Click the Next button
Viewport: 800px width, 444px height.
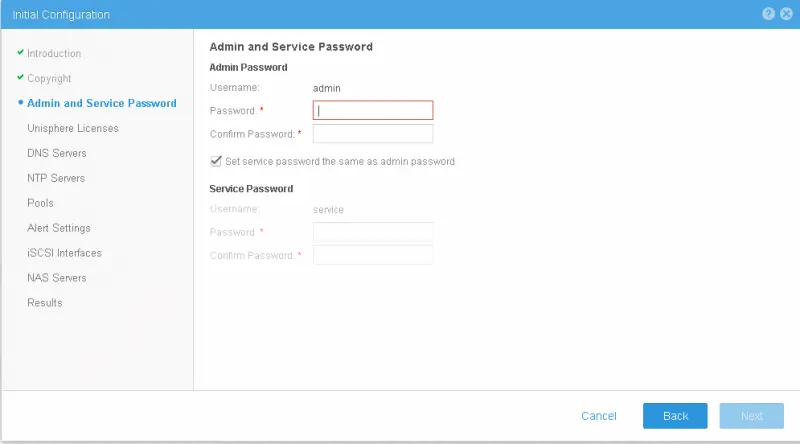752,416
